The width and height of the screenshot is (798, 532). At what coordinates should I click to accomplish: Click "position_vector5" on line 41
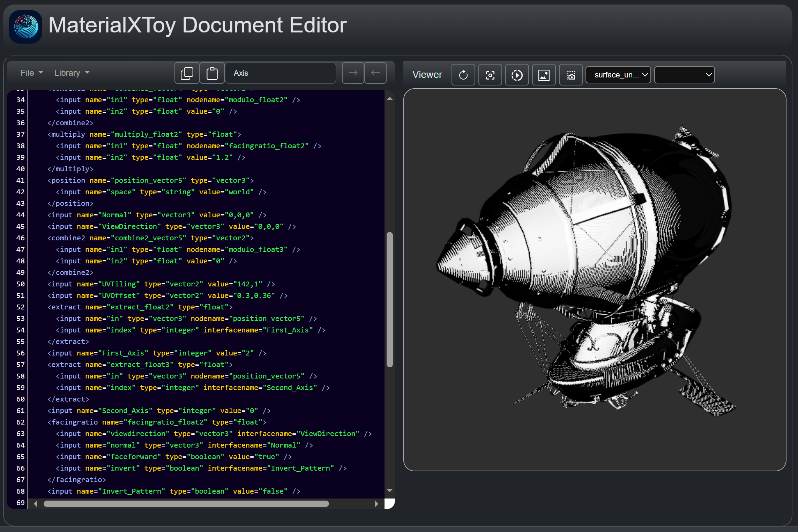149,180
